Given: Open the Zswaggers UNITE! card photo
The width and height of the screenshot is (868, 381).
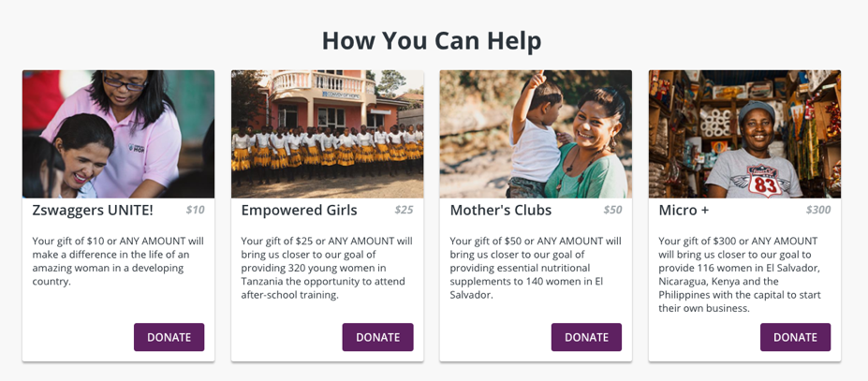Looking at the screenshot, I should coord(118,134).
